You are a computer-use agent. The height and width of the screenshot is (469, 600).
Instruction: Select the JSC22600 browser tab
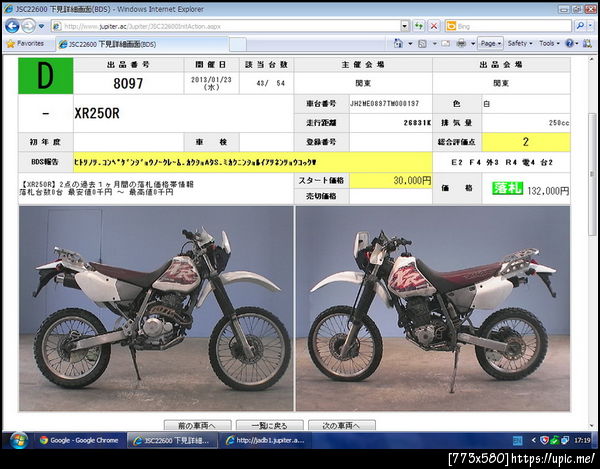(x=142, y=44)
